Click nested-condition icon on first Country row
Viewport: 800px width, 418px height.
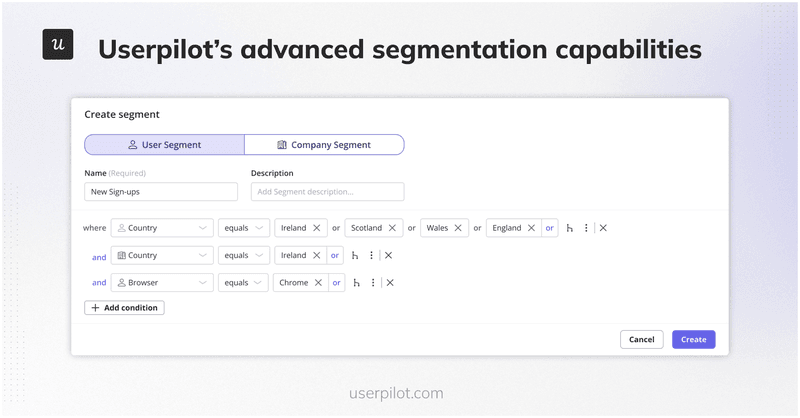click(569, 228)
